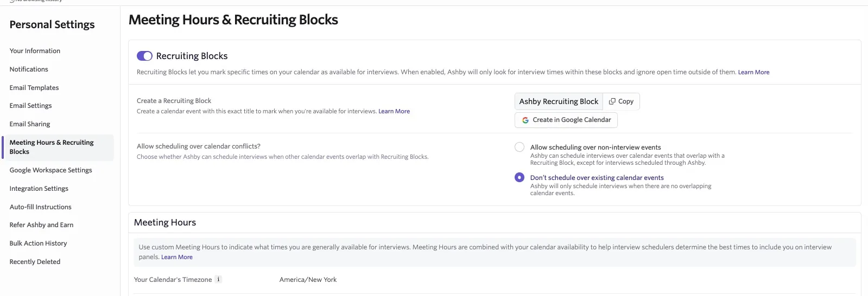Open Integration Settings
This screenshot has height=296, width=868.
tap(39, 189)
